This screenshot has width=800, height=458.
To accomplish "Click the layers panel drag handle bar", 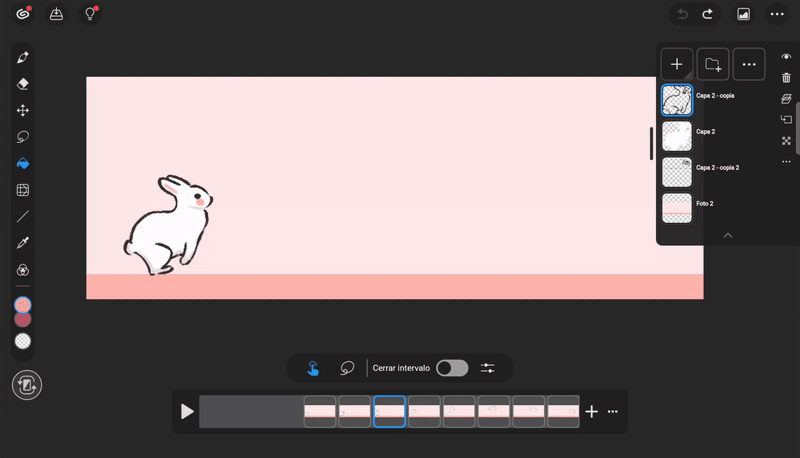I will tap(651, 143).
